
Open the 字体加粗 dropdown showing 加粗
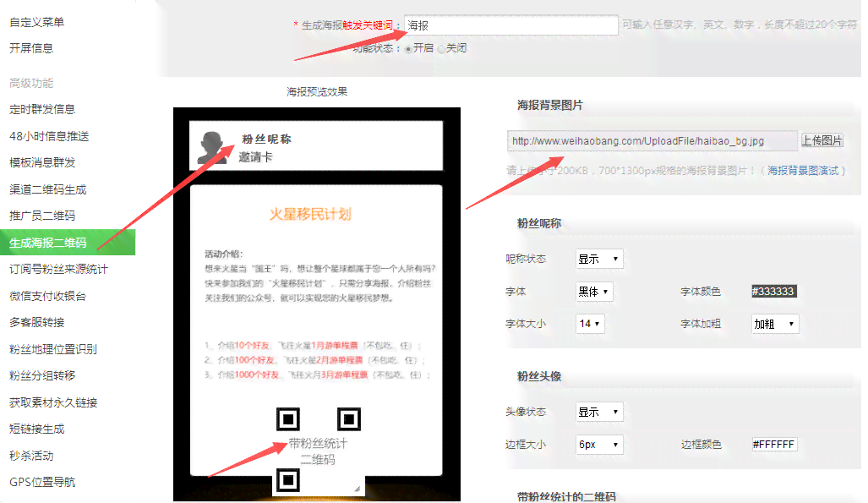coord(775,324)
